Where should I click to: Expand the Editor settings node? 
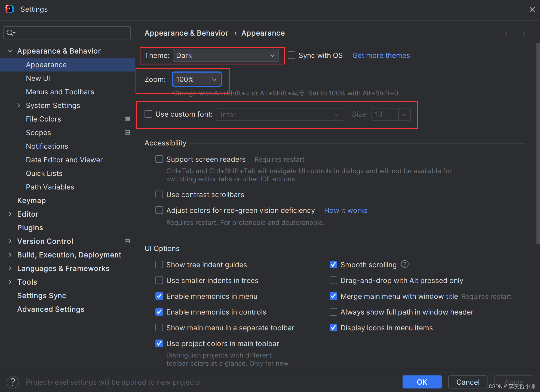pos(10,214)
